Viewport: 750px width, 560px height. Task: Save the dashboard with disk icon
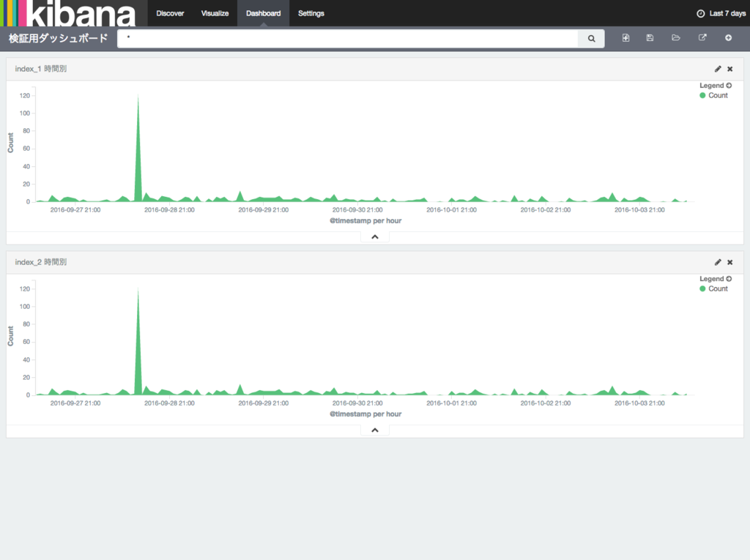(x=650, y=38)
